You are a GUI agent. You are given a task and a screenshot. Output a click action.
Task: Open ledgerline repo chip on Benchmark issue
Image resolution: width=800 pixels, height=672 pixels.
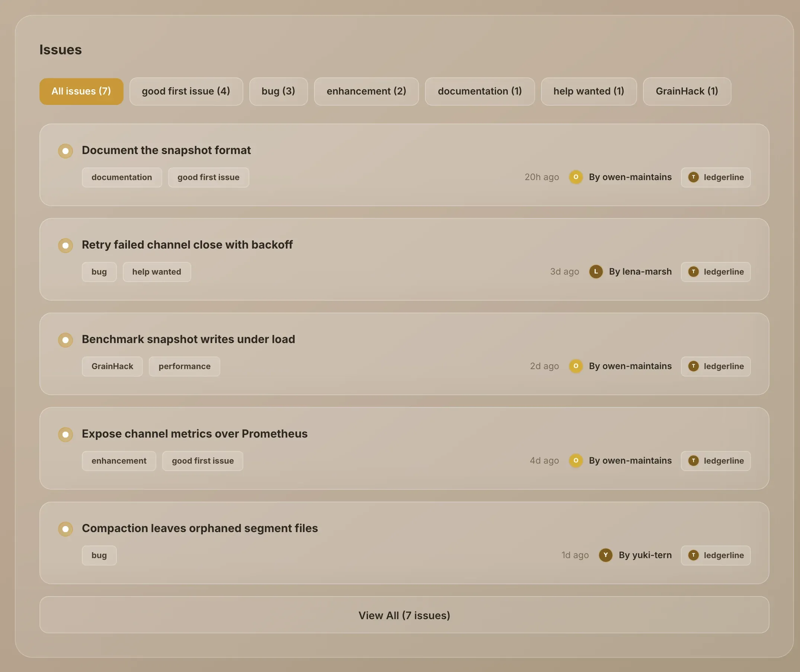click(716, 366)
